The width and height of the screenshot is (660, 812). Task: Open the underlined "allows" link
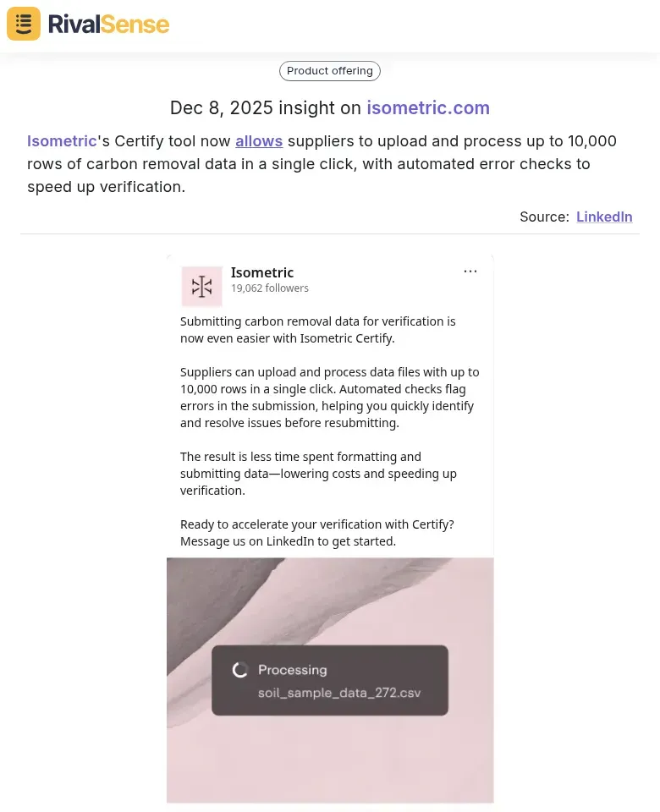click(259, 141)
